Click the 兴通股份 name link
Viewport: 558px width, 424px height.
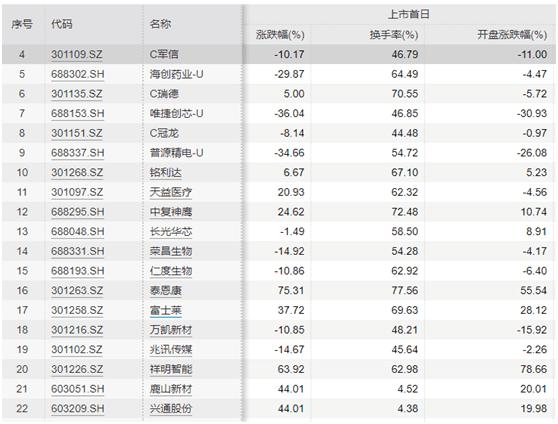[171, 408]
